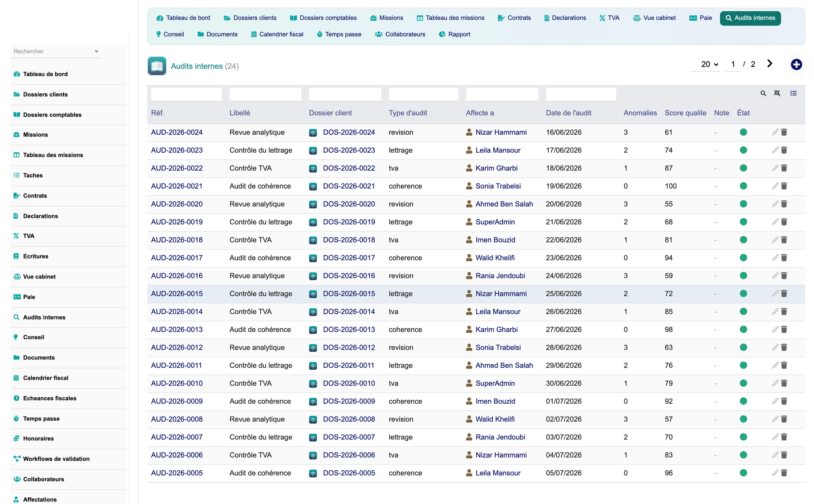Open the Rechercher dropdown in sidebar
The height and width of the screenshot is (504, 814).
tap(56, 51)
